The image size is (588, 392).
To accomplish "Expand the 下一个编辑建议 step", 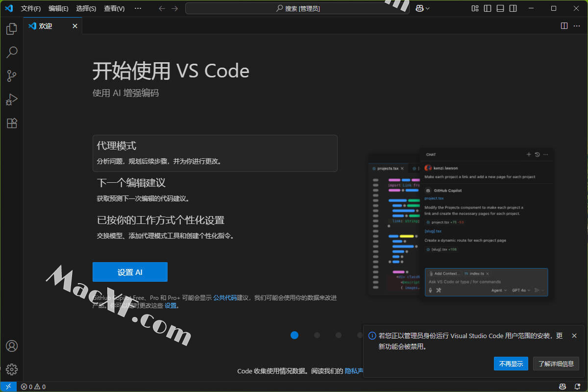I will click(x=215, y=190).
